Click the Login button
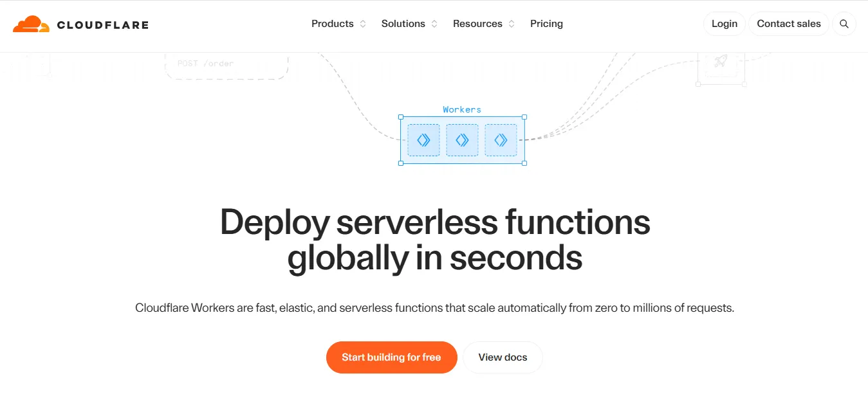Image resolution: width=868 pixels, height=405 pixels. pos(725,24)
